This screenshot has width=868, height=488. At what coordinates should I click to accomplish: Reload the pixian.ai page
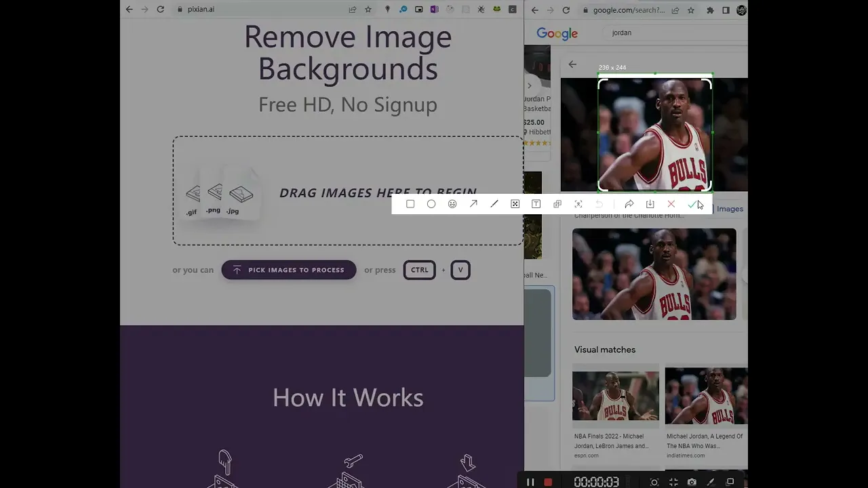coord(161,9)
